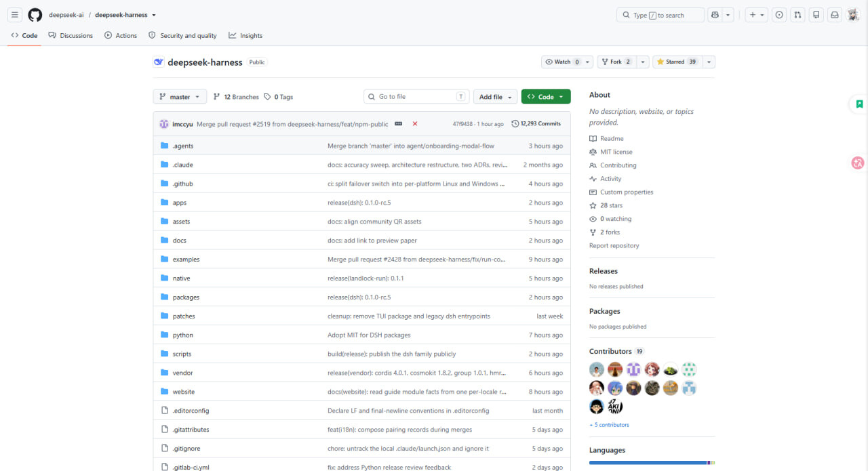
Task: Open the repositories icon in header
Action: (x=816, y=15)
